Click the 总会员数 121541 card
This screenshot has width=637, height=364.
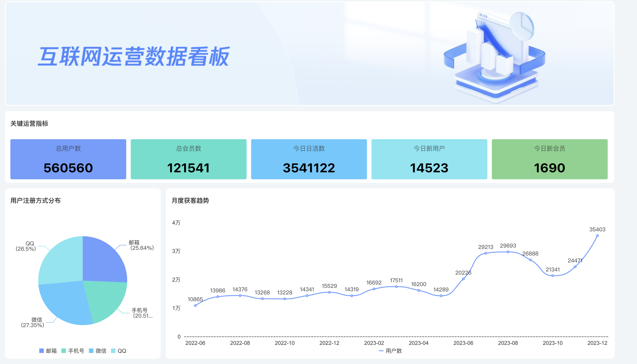coord(189,159)
